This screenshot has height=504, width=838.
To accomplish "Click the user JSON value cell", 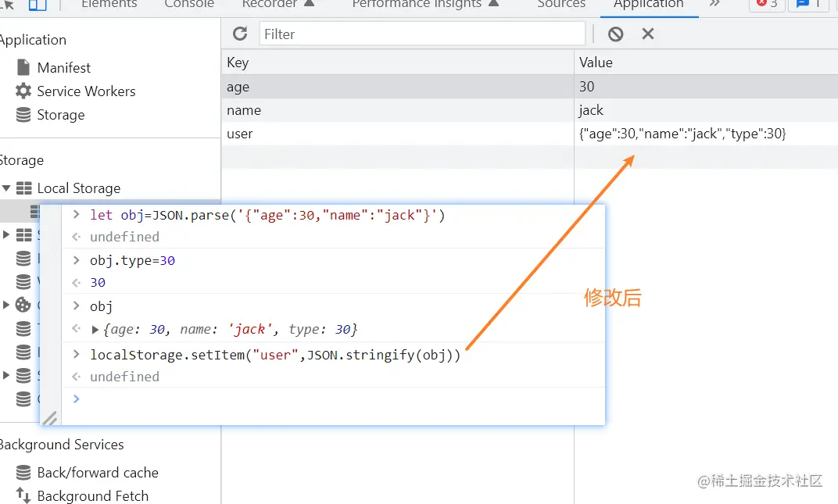I will tap(706, 134).
